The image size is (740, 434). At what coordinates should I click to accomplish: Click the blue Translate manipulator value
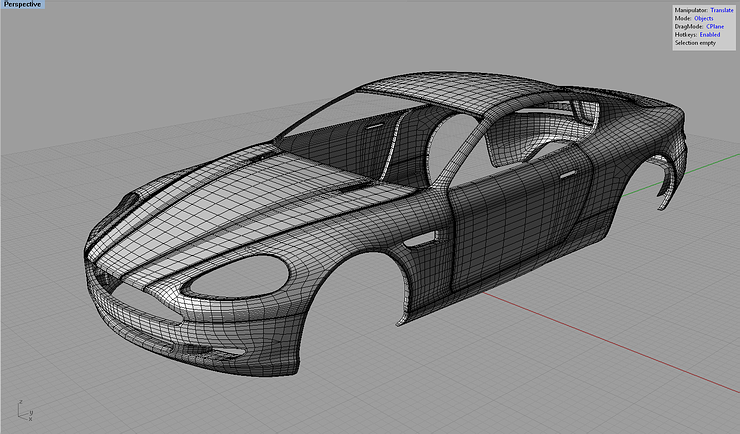722,10
